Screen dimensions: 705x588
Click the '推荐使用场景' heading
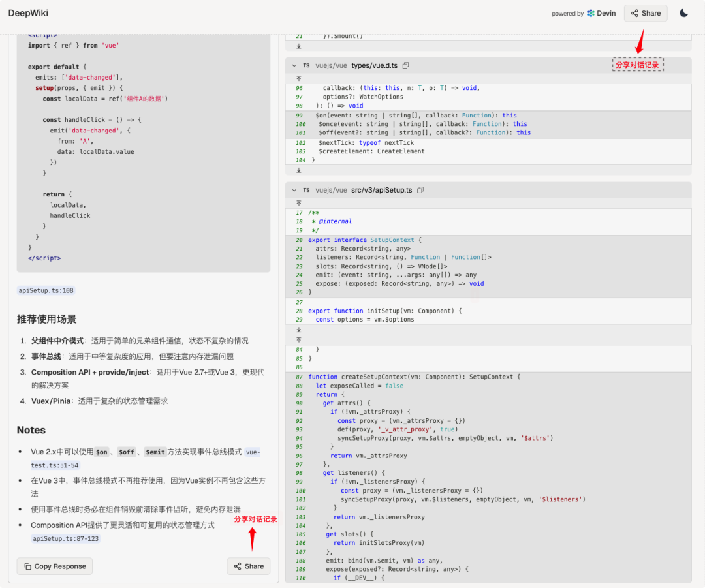[47, 320]
